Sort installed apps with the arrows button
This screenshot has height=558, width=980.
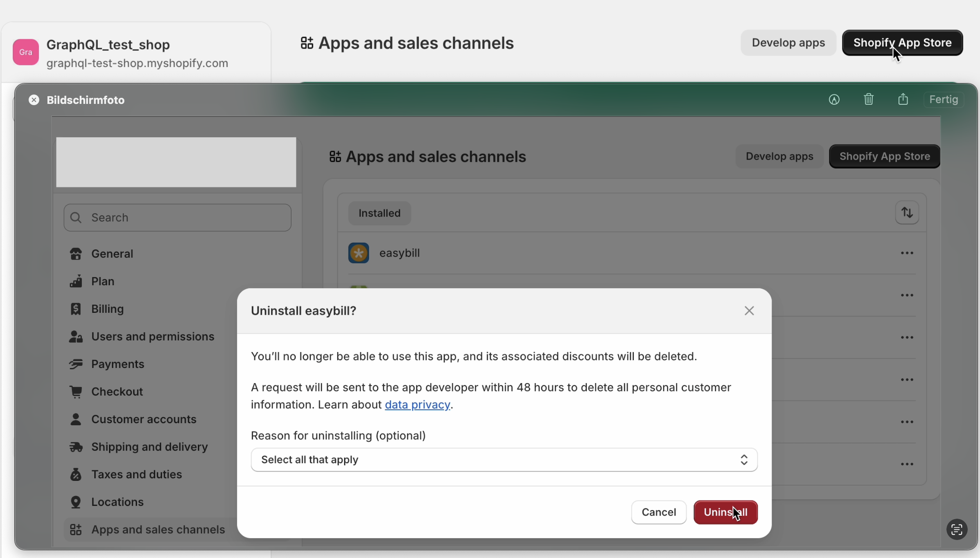tap(907, 213)
